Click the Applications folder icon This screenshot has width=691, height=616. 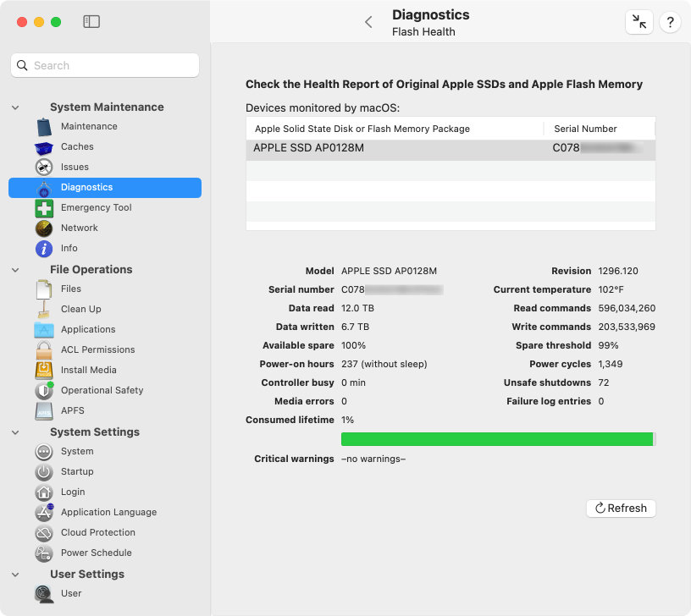pyautogui.click(x=44, y=329)
